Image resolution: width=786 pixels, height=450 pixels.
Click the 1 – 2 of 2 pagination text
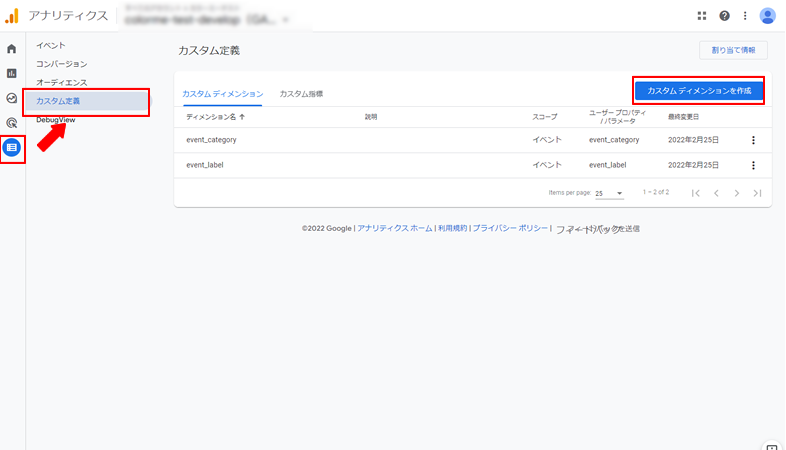tap(656, 192)
